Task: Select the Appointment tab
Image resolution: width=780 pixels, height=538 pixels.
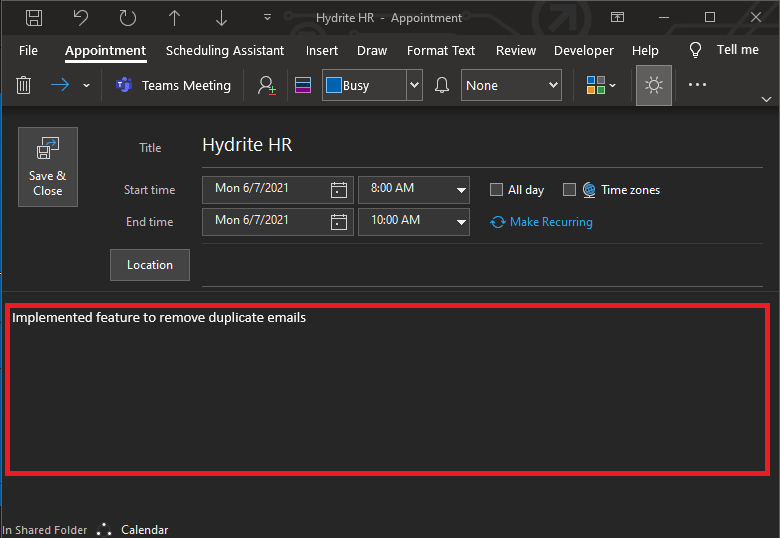Action: [x=105, y=51]
